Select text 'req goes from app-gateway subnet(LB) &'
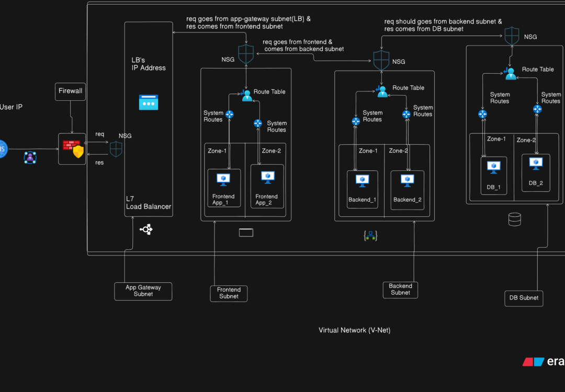Screen dimensions: 565x392 coord(248,19)
